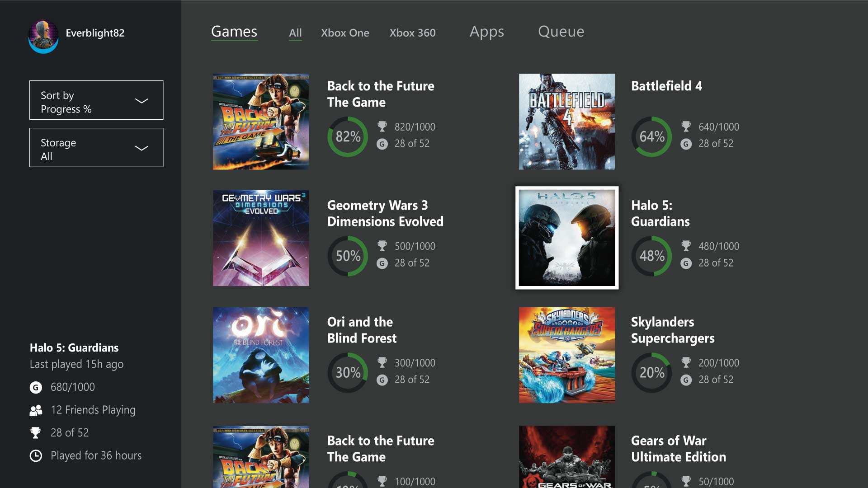Click the clock icon beside Played for 36 hours

(36, 455)
